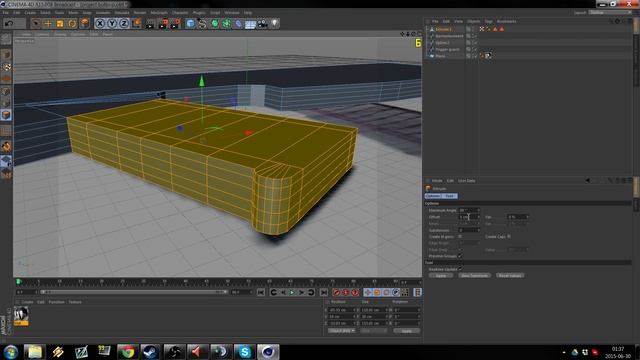Open Window menu in main menu bar

pyautogui.click(x=231, y=13)
